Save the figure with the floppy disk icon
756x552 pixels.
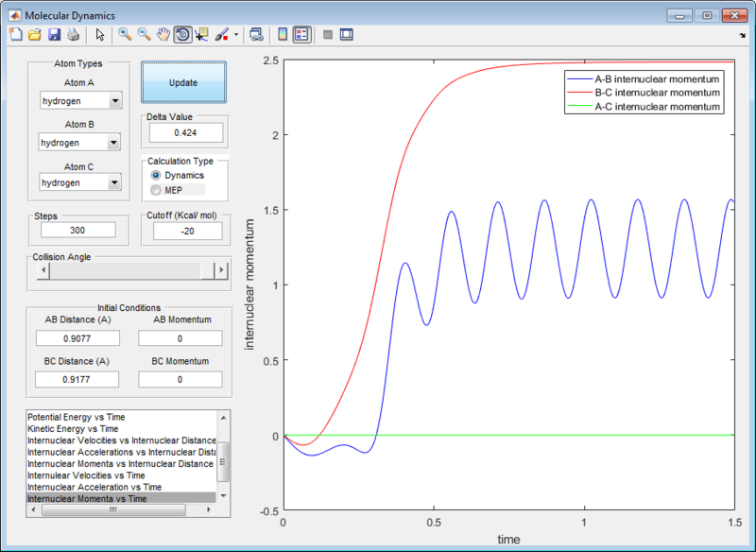(x=54, y=34)
